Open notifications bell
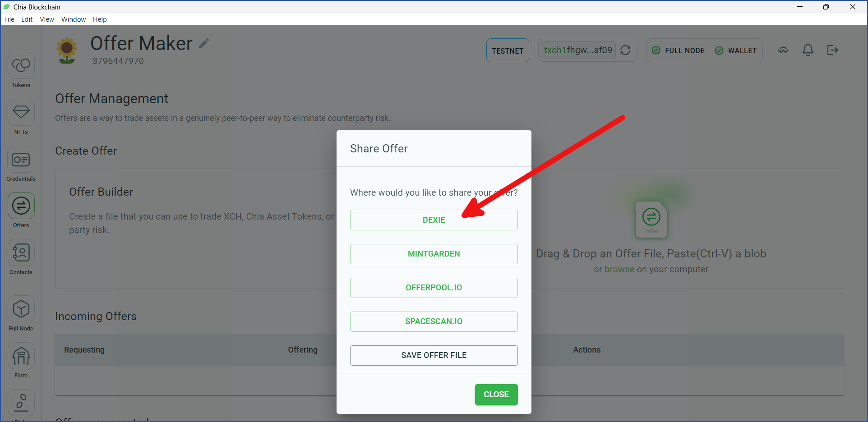The image size is (868, 422). click(x=808, y=50)
